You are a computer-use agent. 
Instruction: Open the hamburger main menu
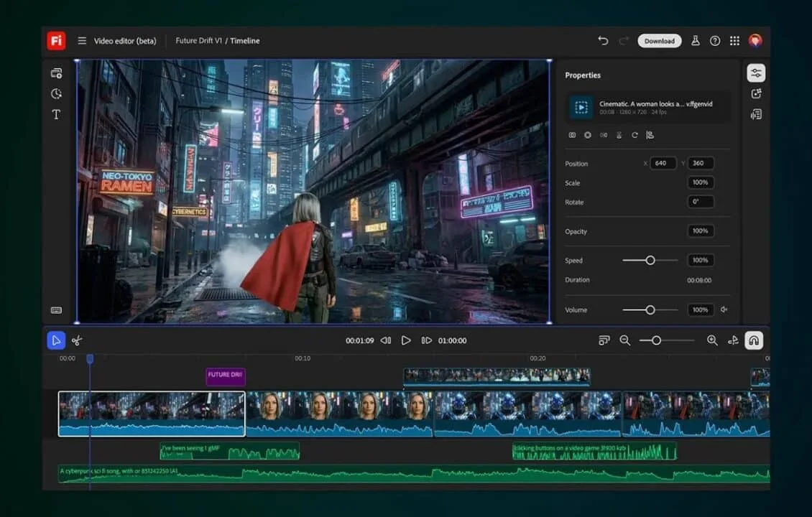(x=82, y=41)
